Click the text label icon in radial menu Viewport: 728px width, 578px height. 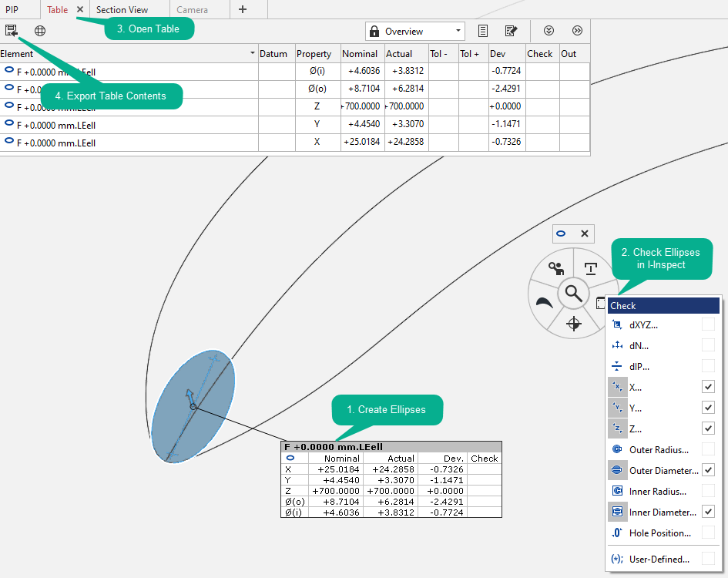[x=590, y=268]
